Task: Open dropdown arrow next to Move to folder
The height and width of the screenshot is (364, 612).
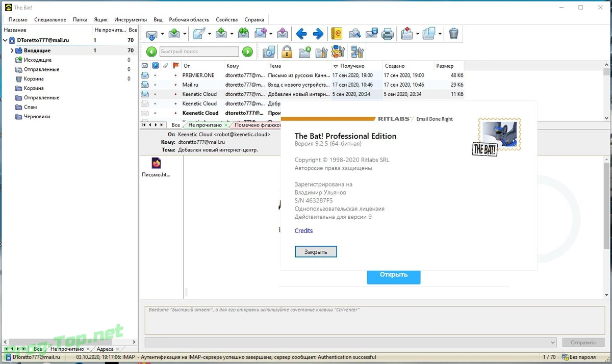Action: pyautogui.click(x=418, y=35)
